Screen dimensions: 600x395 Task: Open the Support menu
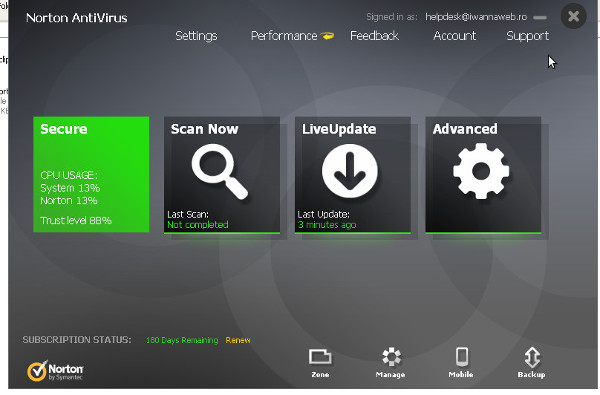click(x=528, y=36)
